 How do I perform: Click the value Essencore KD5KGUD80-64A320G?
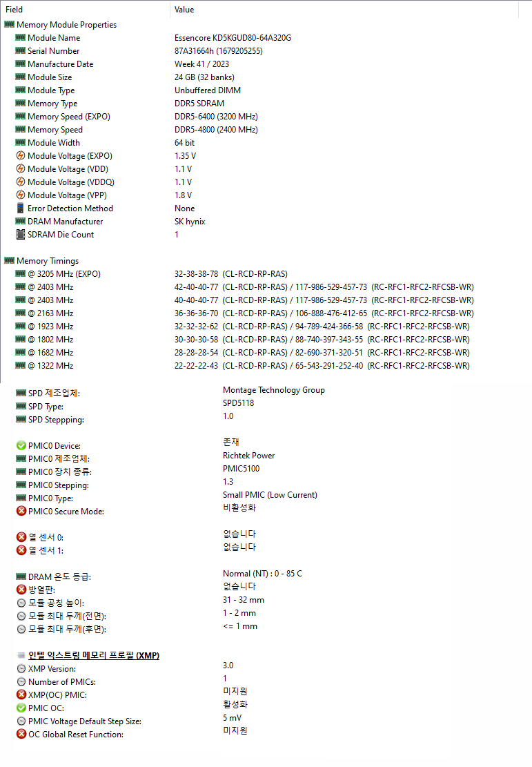tap(233, 38)
